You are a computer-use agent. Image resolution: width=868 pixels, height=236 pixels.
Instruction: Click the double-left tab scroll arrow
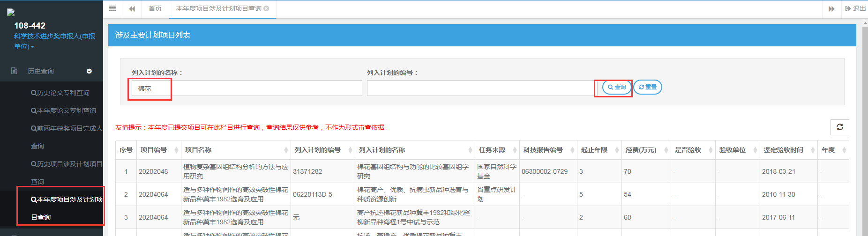click(x=132, y=9)
